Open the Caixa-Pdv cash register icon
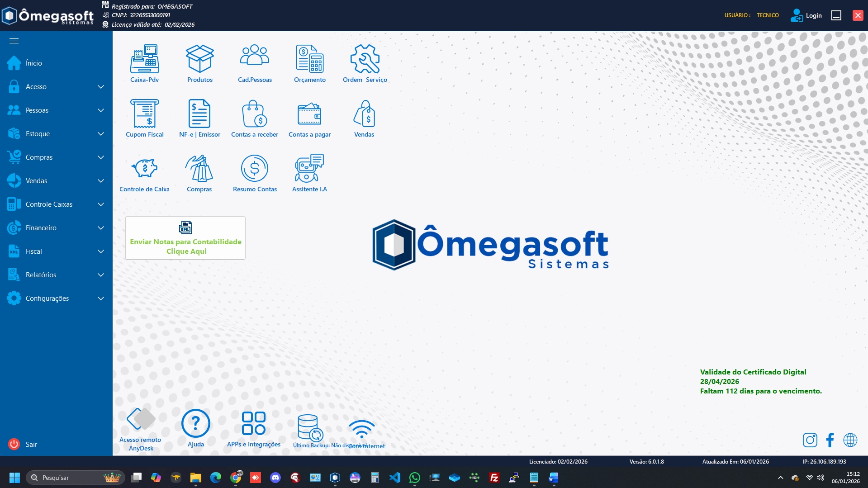868x488 pixels. (145, 59)
